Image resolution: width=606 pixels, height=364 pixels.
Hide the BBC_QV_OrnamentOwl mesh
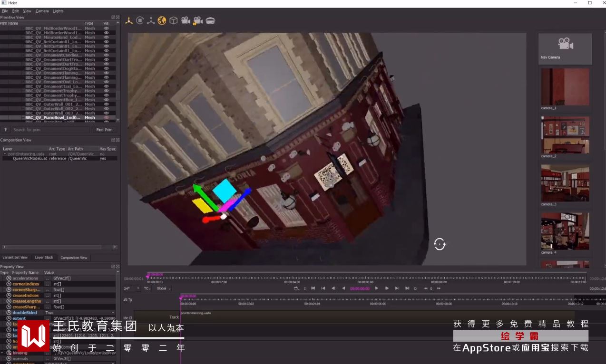tap(107, 82)
